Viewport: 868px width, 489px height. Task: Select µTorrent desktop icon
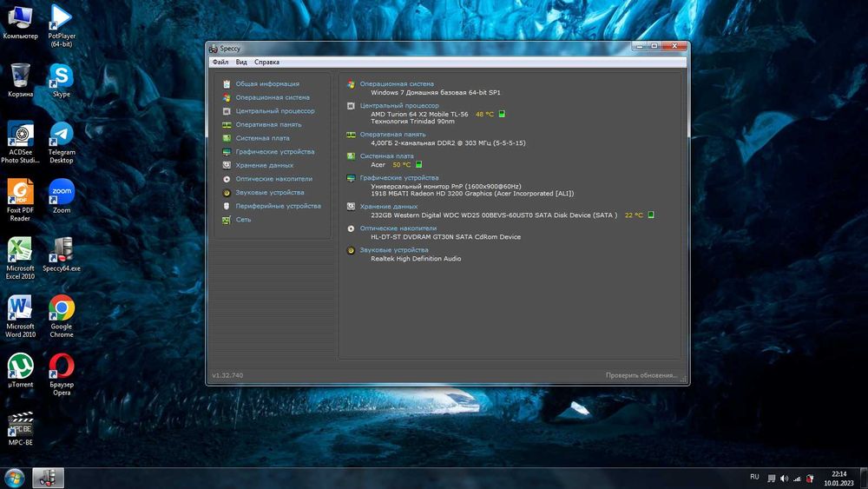pyautogui.click(x=21, y=371)
